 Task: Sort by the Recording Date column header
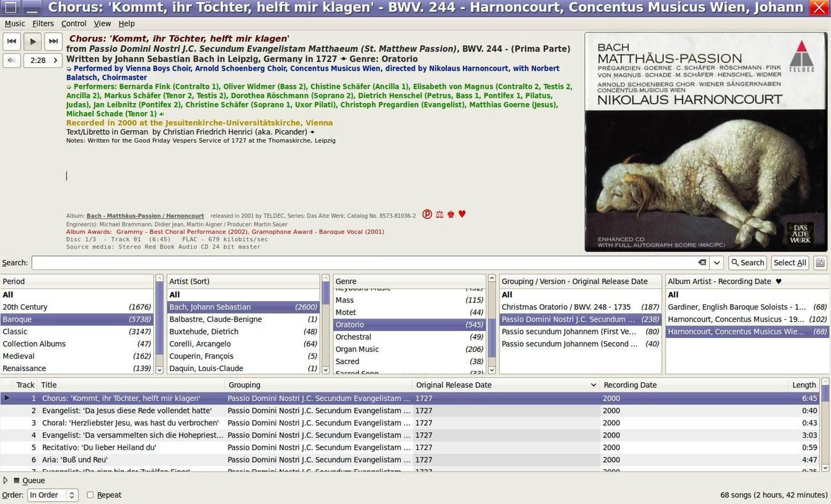[x=695, y=385]
